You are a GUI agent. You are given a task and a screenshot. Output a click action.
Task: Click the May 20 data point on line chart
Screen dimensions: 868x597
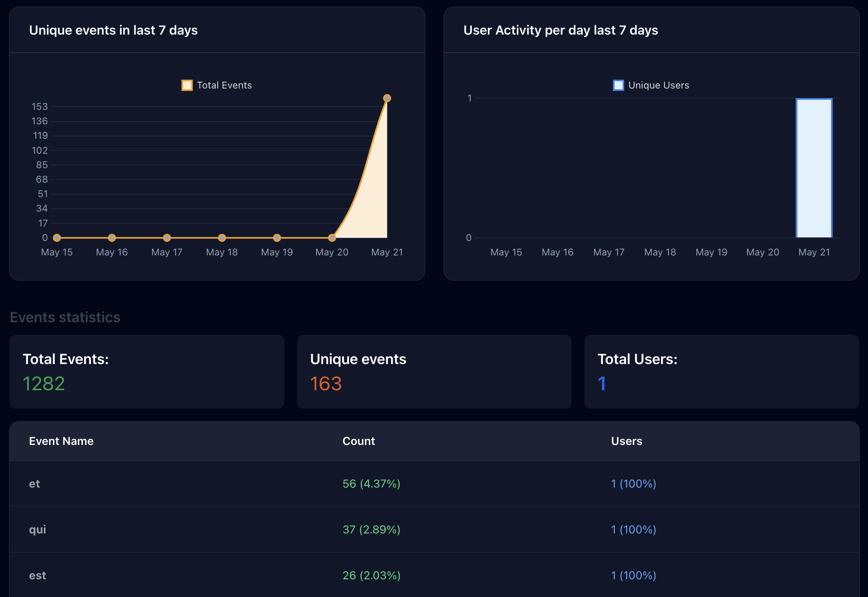click(332, 238)
